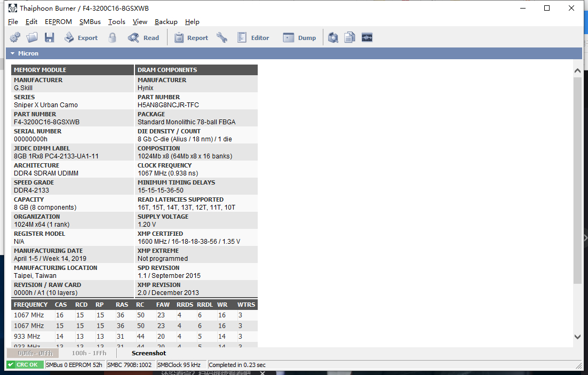Open the SMBus menu

click(x=90, y=22)
